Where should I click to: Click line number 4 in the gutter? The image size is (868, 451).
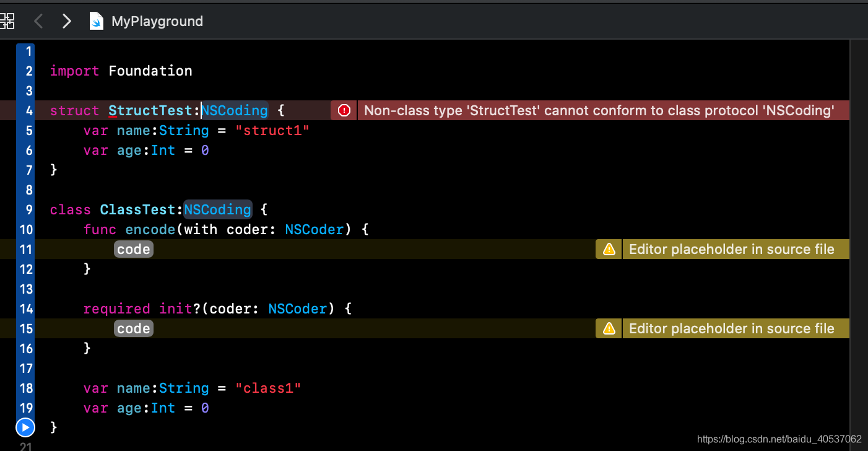29,110
